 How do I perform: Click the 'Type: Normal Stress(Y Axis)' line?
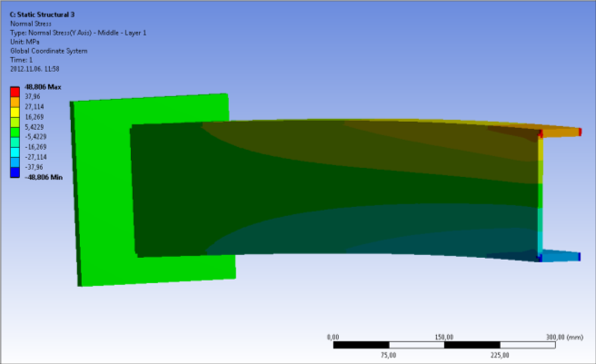[x=78, y=33]
